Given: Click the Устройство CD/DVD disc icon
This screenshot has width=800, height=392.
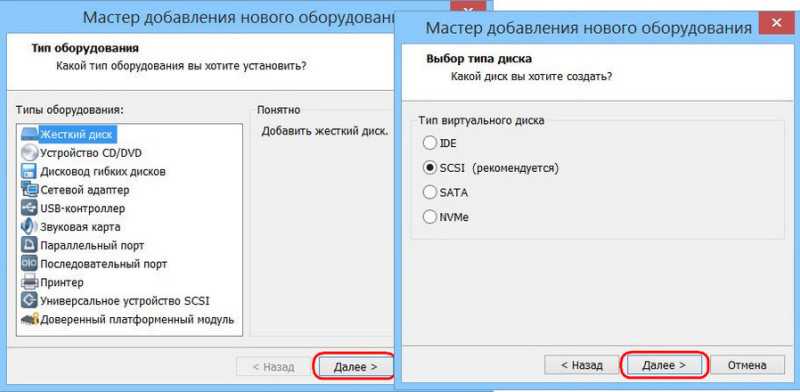Looking at the screenshot, I should pyautogui.click(x=30, y=153).
